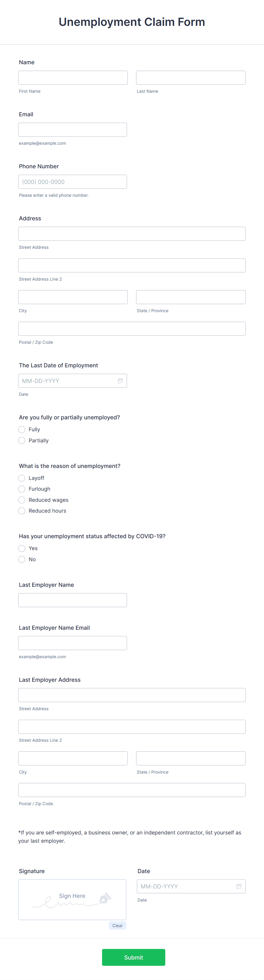Image resolution: width=264 pixels, height=980 pixels.
Task: Click the Last Employer Name Email field
Action: [73, 643]
